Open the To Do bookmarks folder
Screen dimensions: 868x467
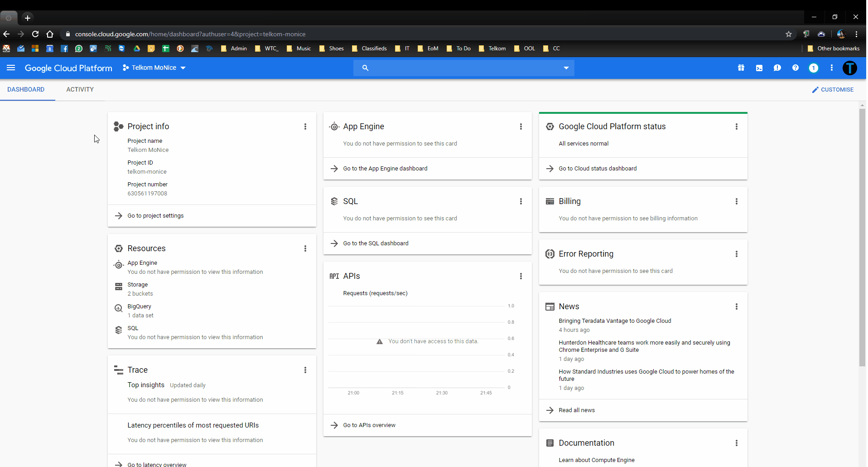point(458,49)
